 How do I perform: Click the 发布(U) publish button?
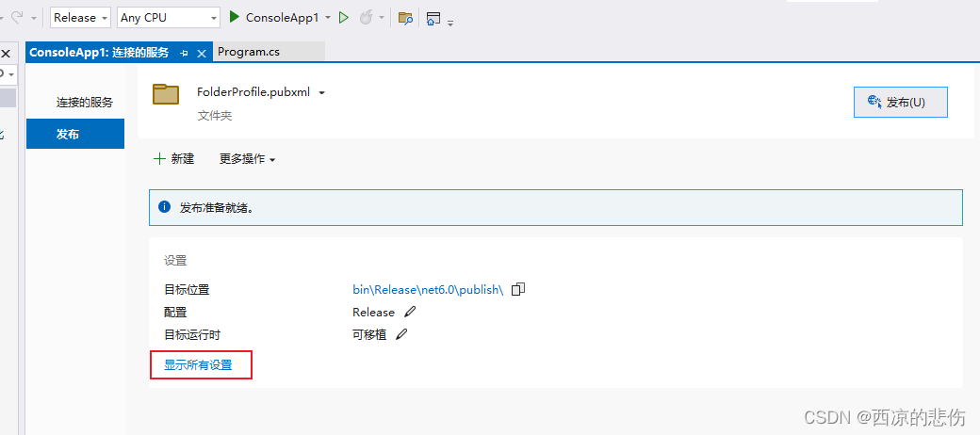(900, 102)
